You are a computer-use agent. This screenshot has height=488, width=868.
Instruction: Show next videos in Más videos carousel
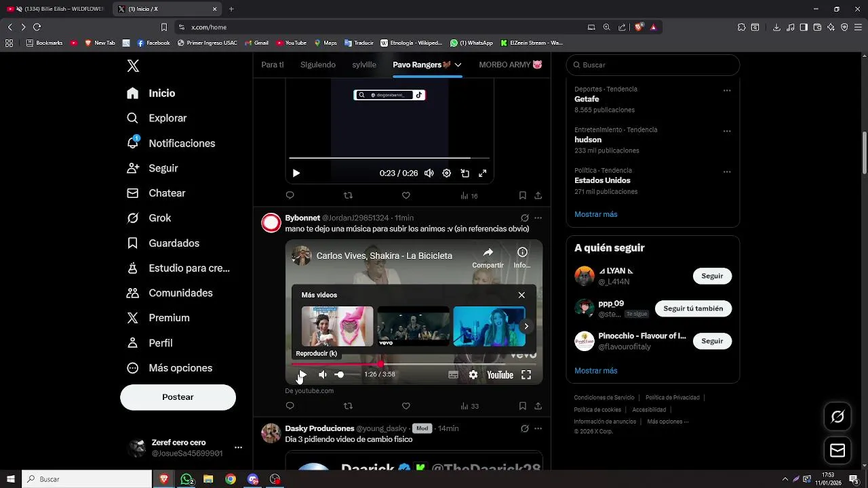click(x=526, y=327)
